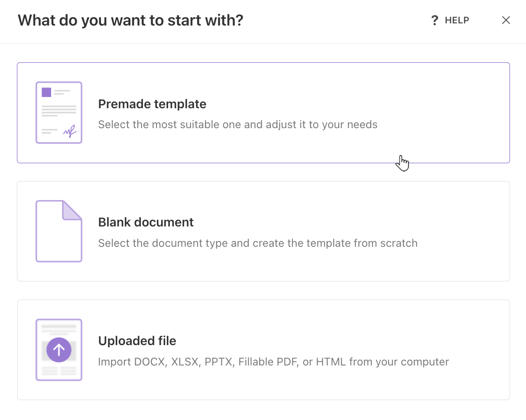This screenshot has height=420, width=526.
Task: Select the Premade template option
Action: tap(263, 113)
